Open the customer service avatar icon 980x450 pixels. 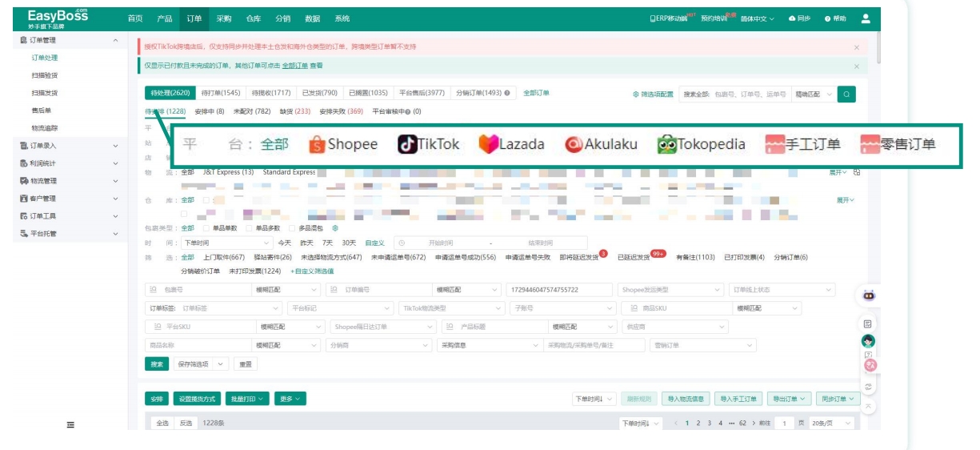[x=868, y=342]
